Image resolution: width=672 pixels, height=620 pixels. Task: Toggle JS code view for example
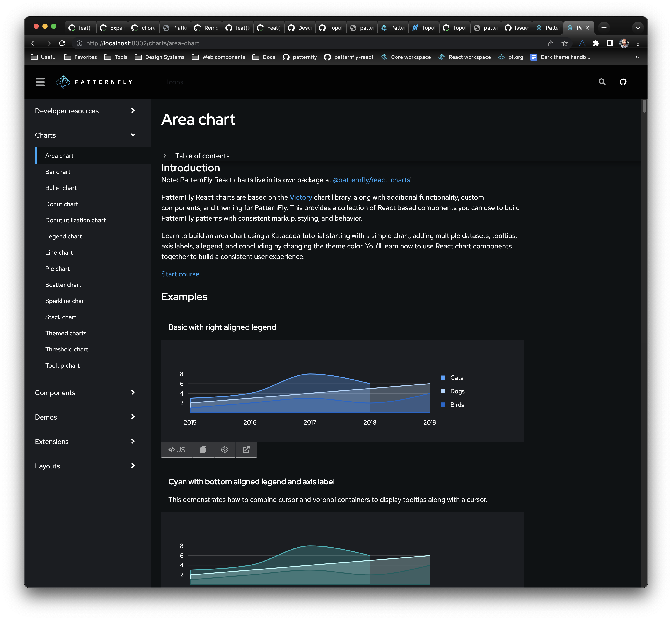(x=177, y=450)
